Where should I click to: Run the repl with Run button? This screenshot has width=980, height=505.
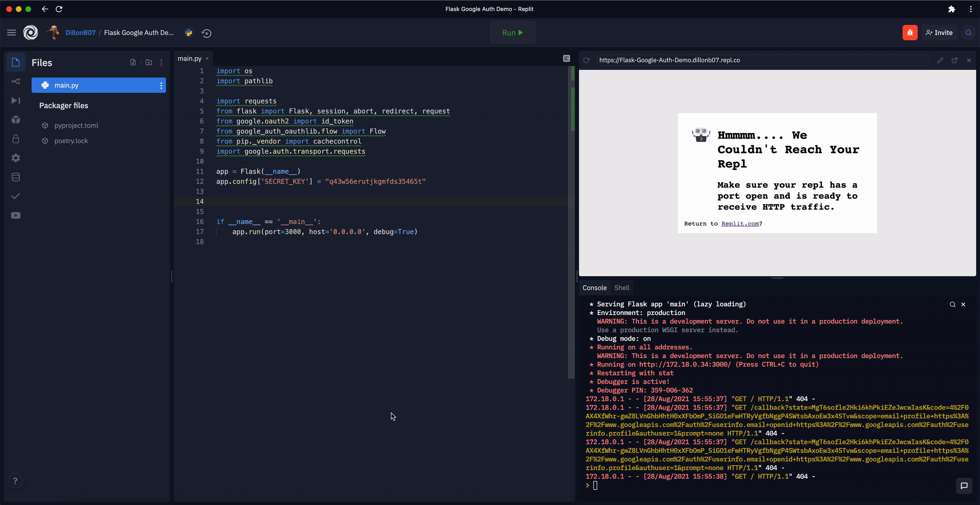(x=513, y=33)
